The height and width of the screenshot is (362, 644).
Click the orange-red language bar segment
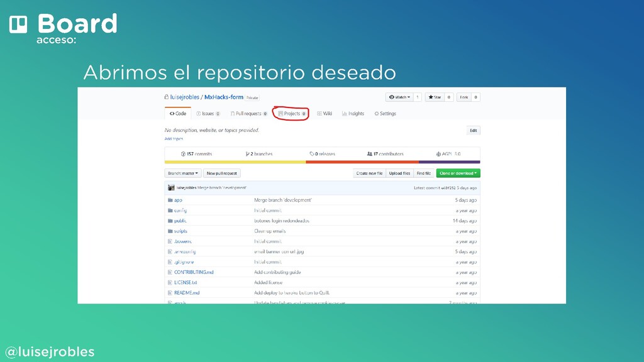click(x=362, y=162)
